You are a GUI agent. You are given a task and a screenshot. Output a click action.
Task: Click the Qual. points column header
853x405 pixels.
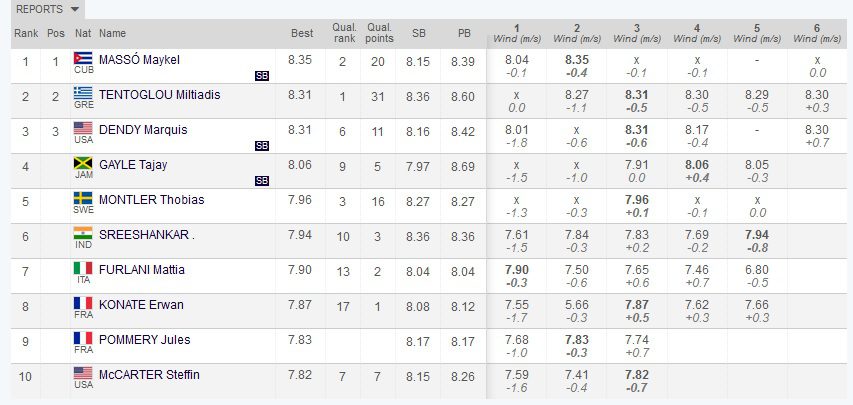pos(380,33)
